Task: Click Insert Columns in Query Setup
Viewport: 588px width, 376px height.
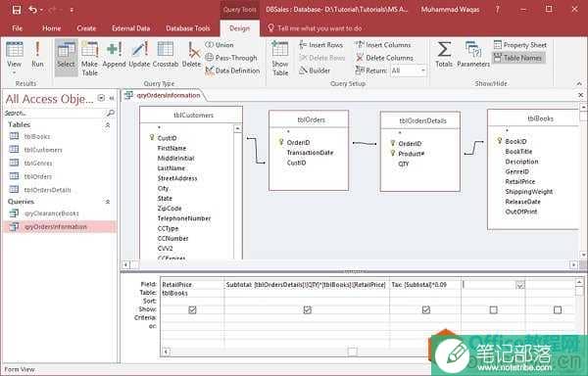Action: pos(383,45)
